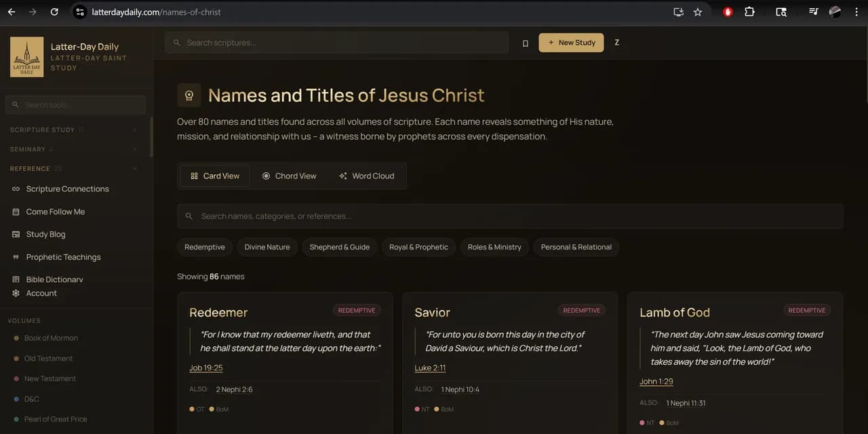Click the Prophetic Teachings quote icon

[16, 257]
